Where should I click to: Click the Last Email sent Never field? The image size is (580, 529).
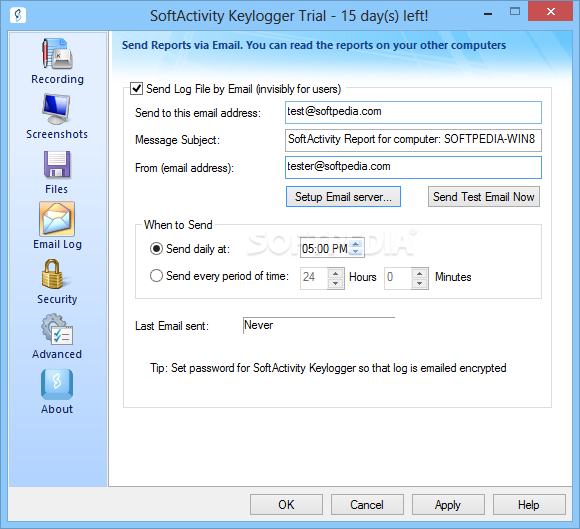point(319,326)
